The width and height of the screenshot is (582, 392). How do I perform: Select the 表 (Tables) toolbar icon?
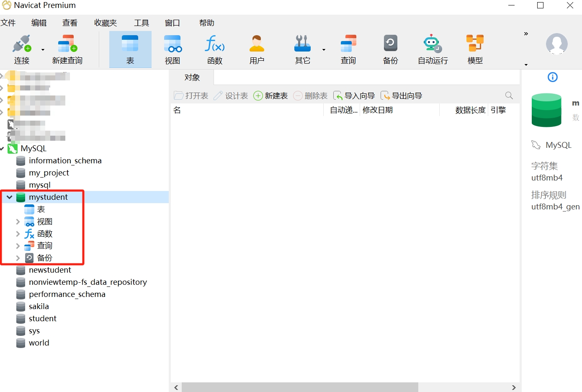click(130, 48)
